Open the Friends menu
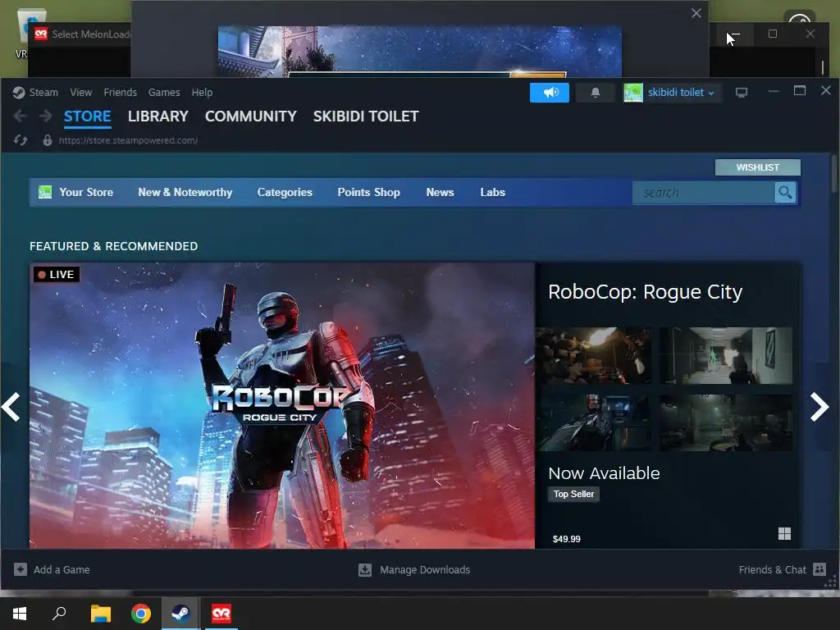The width and height of the screenshot is (840, 630). click(120, 92)
